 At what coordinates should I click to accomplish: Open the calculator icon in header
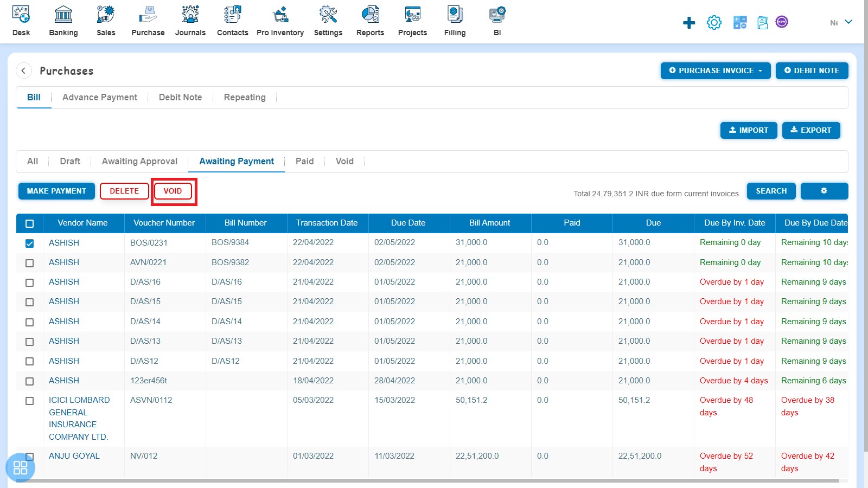(740, 22)
